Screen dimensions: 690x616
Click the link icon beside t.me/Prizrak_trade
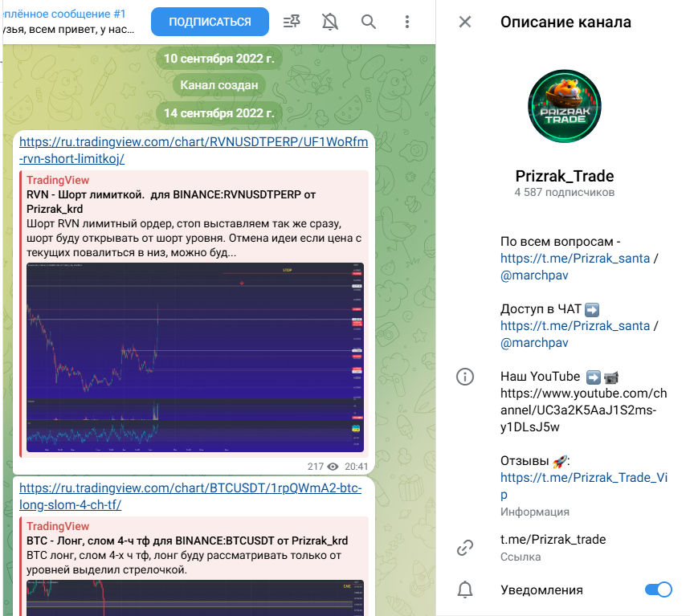(x=465, y=548)
